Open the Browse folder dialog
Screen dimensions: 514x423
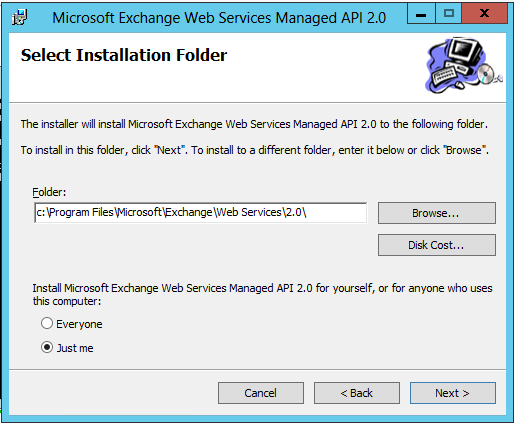click(437, 213)
